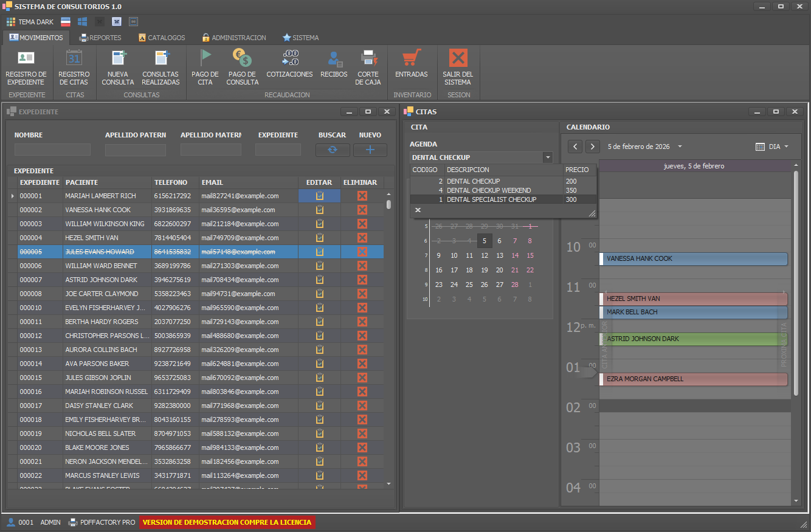Click the Corte de Caja icon
Image resolution: width=811 pixels, height=532 pixels.
pos(368,58)
